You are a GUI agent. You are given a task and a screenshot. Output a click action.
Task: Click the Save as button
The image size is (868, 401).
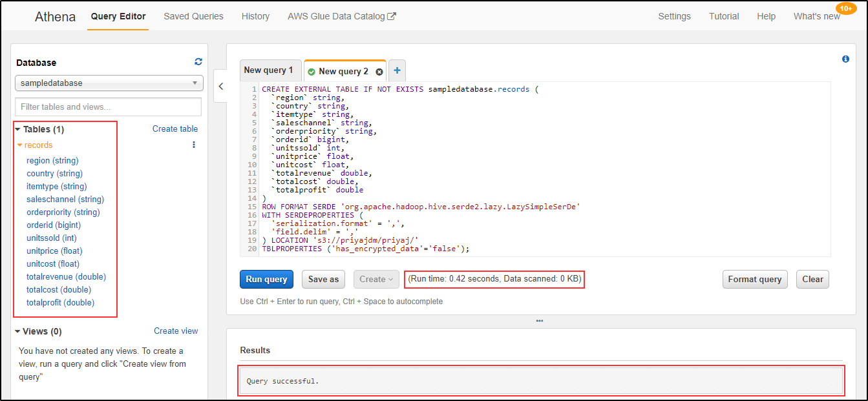pyautogui.click(x=323, y=279)
